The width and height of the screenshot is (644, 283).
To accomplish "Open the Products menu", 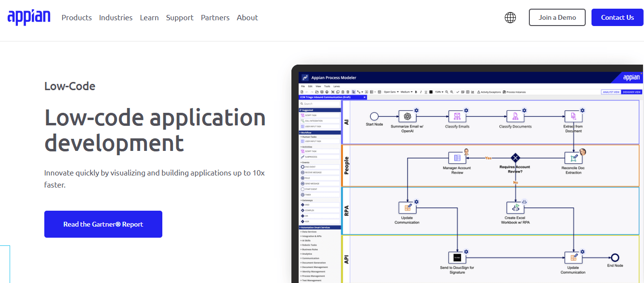I will coord(77,17).
